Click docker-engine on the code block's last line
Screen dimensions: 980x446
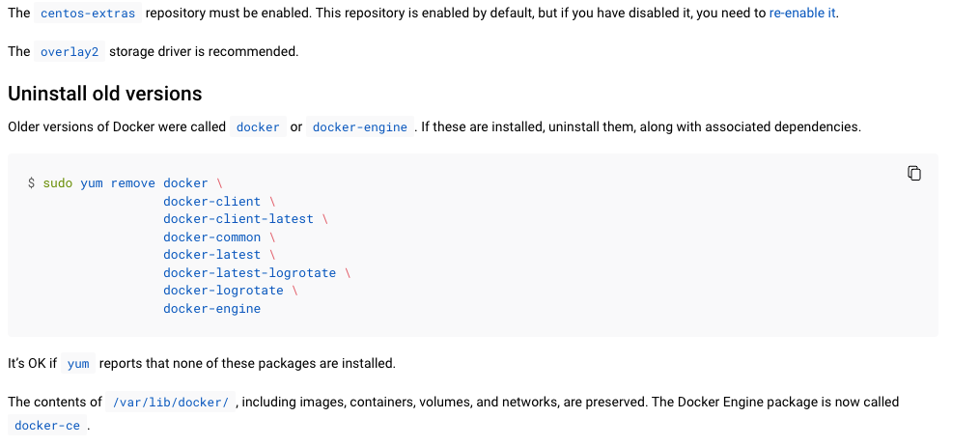pos(211,309)
